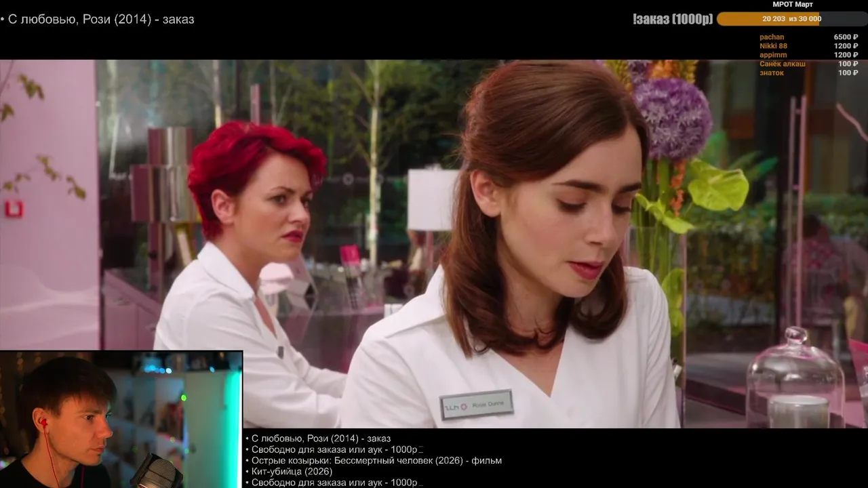Screen dimensions: 868x488
Task: Select donor name 'Санёк алкаш'
Action: (783, 64)
